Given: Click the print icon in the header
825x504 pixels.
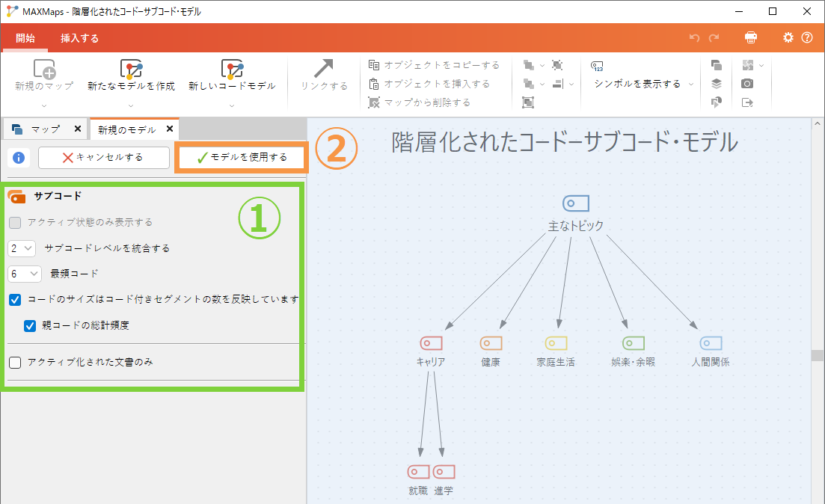Looking at the screenshot, I should pyautogui.click(x=751, y=37).
